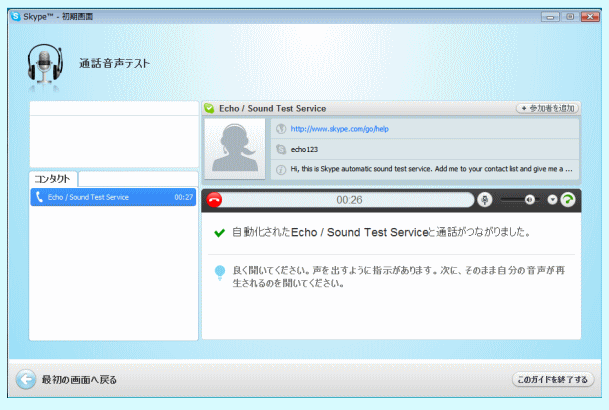Click the Echo contact avatar picture

click(x=235, y=149)
